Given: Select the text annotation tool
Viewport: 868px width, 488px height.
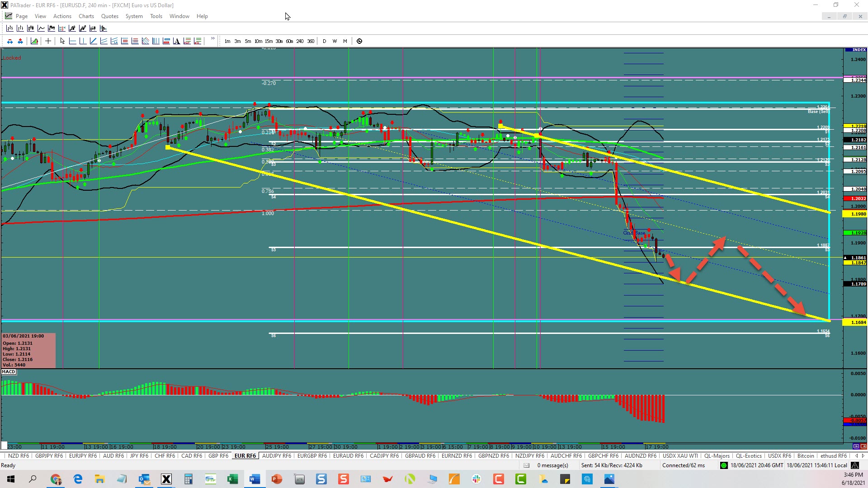Looking at the screenshot, I should coord(176,41).
